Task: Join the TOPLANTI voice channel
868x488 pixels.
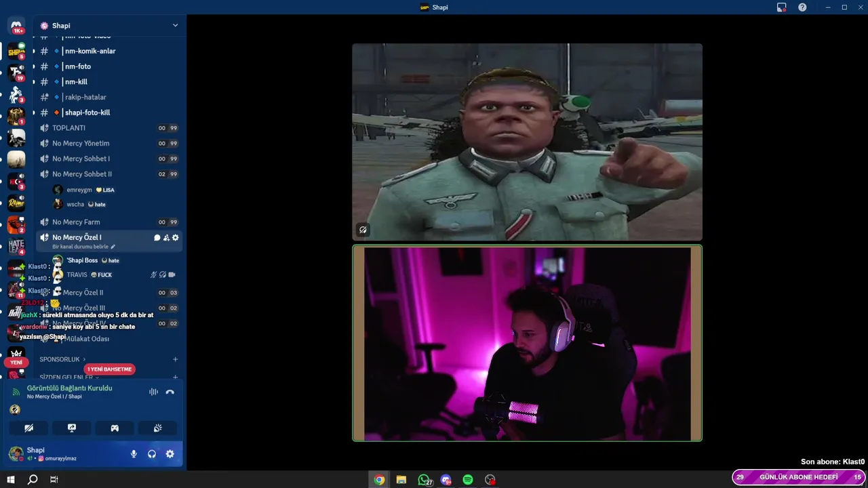Action: pos(109,128)
